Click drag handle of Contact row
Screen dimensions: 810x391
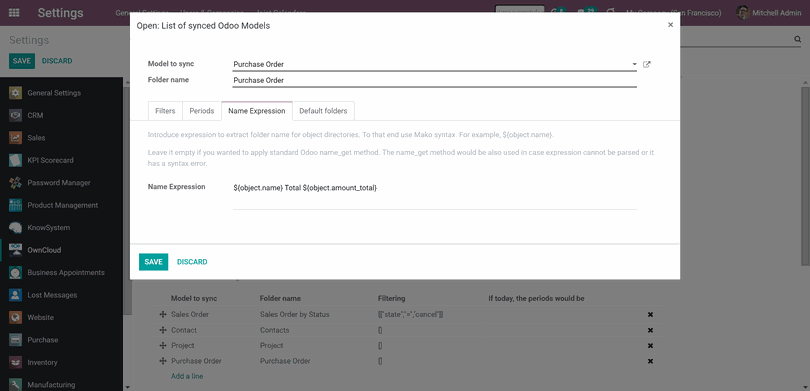pos(163,330)
